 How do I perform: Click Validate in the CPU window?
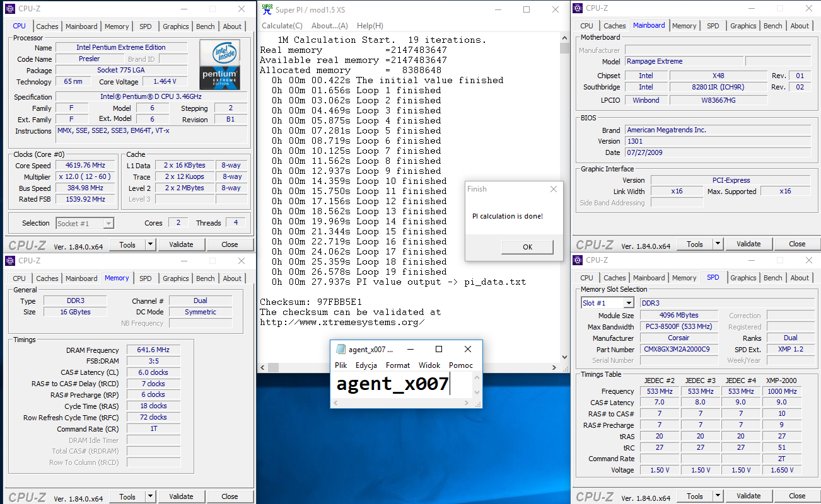[x=181, y=244]
